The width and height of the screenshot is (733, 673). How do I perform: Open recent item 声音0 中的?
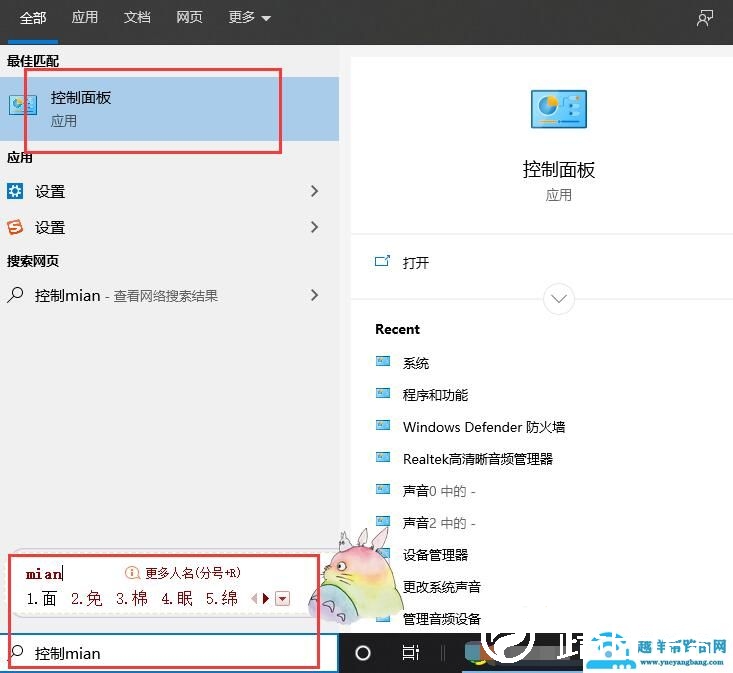[439, 491]
